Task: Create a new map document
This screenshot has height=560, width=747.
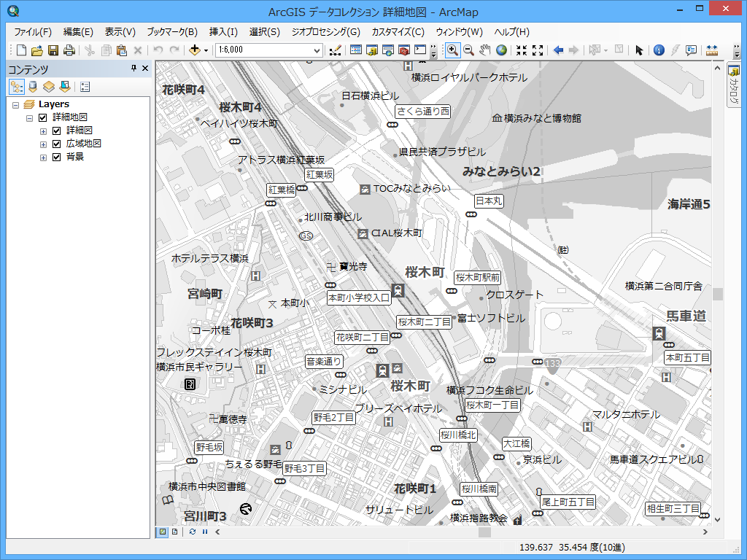Action: coord(21,50)
